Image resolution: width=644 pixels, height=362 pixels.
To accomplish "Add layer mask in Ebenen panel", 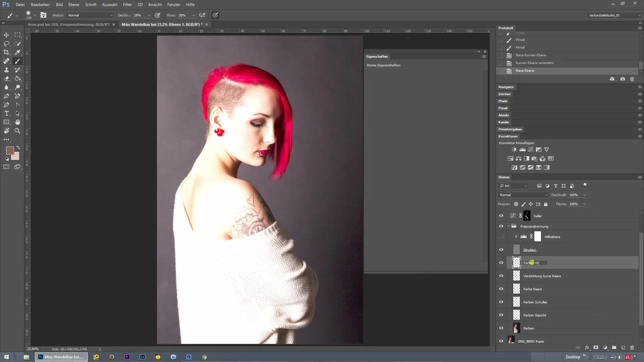I will [x=596, y=348].
